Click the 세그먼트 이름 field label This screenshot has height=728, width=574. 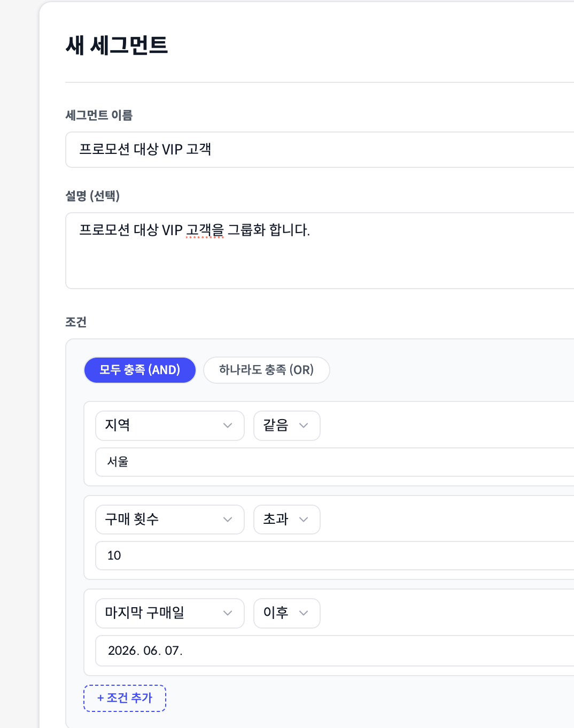(x=99, y=115)
